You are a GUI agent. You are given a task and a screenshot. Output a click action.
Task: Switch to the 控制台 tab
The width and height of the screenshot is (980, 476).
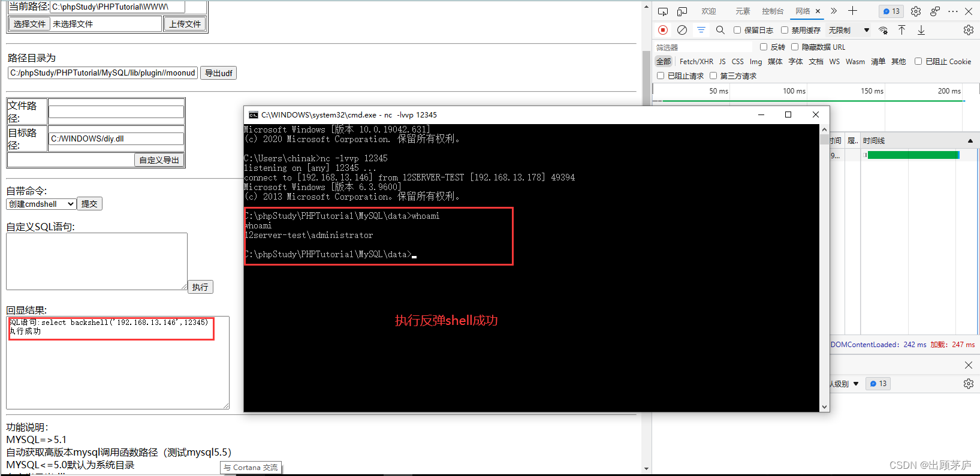(773, 11)
